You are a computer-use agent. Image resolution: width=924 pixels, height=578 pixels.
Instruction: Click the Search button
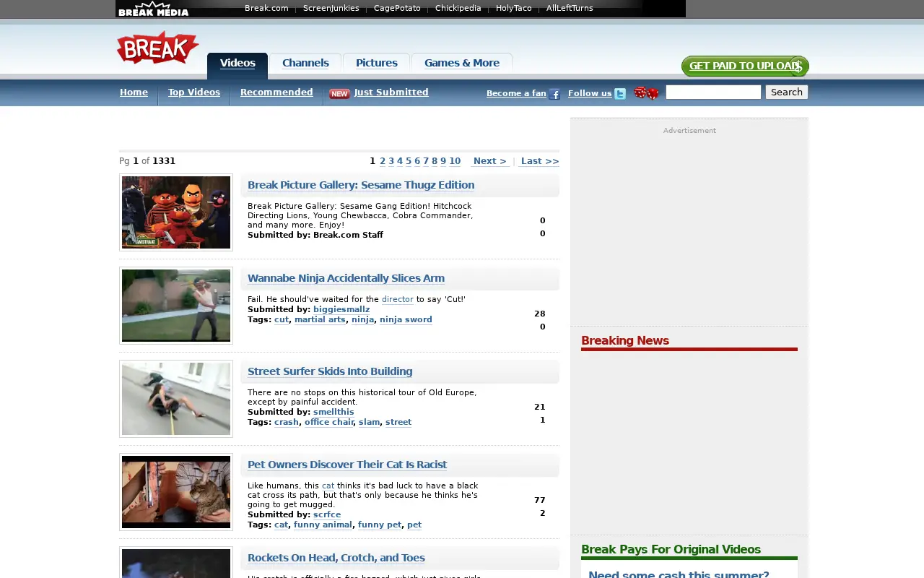[787, 92]
